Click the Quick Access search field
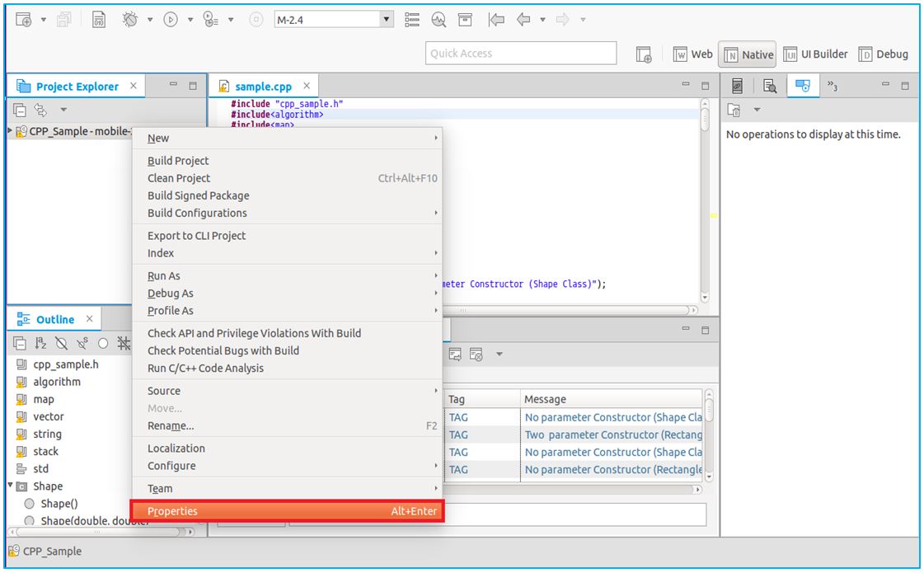 (x=520, y=54)
